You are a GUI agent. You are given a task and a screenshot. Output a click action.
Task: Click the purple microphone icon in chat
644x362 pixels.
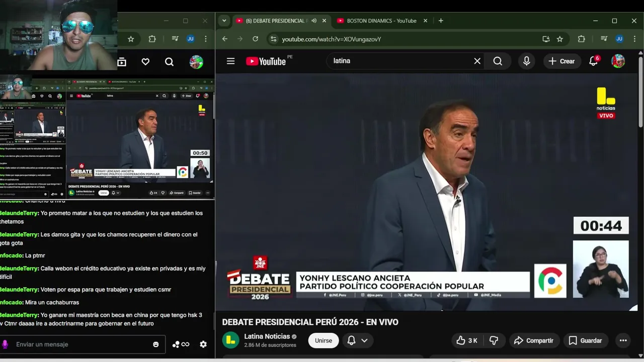pos(5,344)
